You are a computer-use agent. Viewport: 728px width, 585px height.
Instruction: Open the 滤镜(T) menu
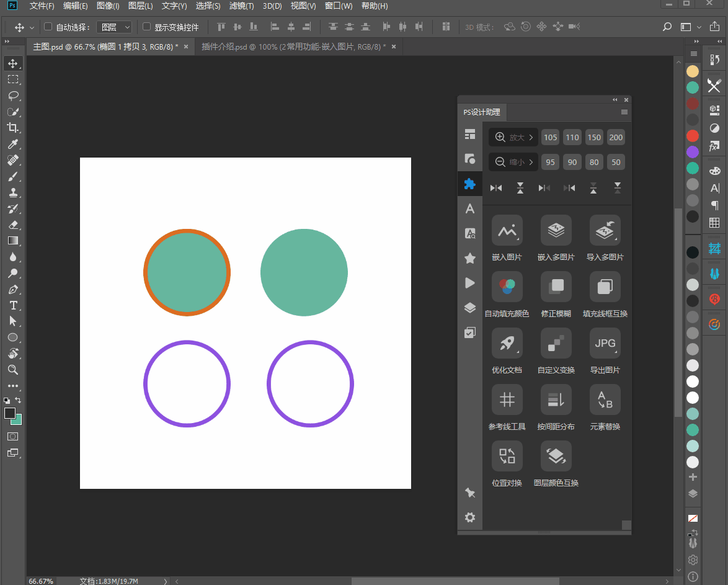[x=241, y=6]
